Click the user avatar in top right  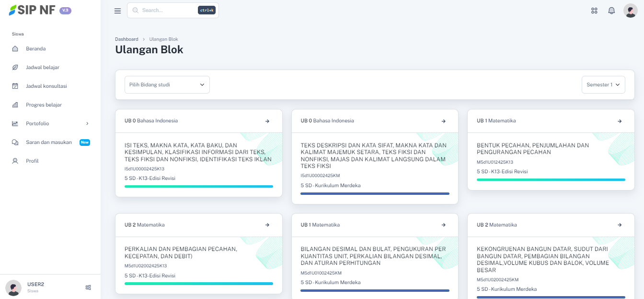click(x=630, y=11)
